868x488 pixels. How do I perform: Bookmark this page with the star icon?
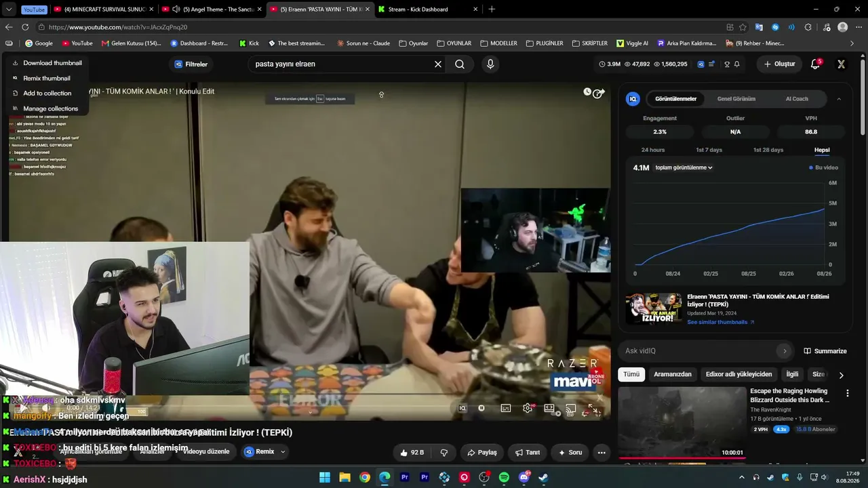[x=743, y=27]
